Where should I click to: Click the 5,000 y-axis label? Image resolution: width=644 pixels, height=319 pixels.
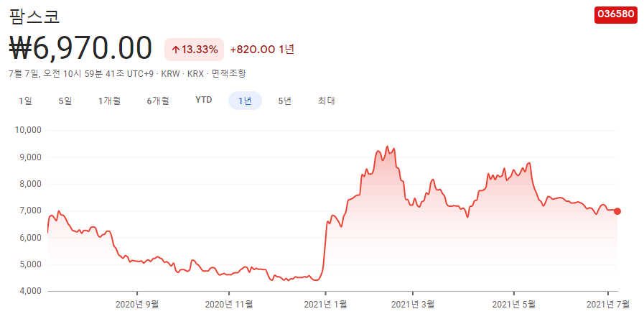pos(32,264)
